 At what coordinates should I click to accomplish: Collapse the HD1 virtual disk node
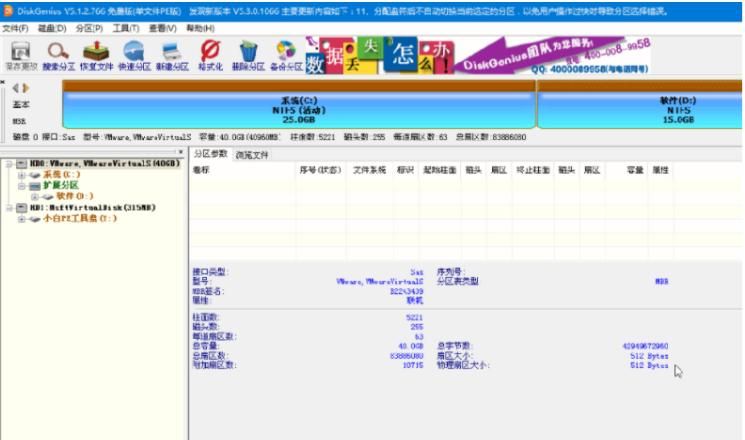point(9,208)
